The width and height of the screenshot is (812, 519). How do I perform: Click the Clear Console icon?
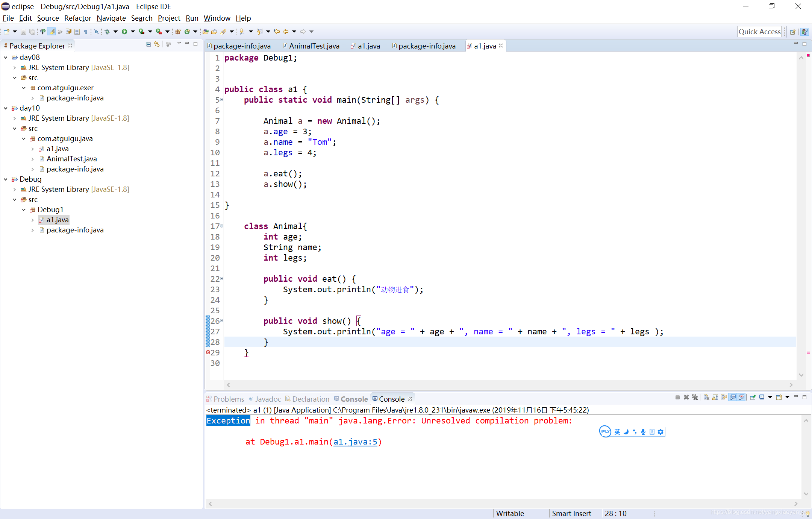(706, 397)
